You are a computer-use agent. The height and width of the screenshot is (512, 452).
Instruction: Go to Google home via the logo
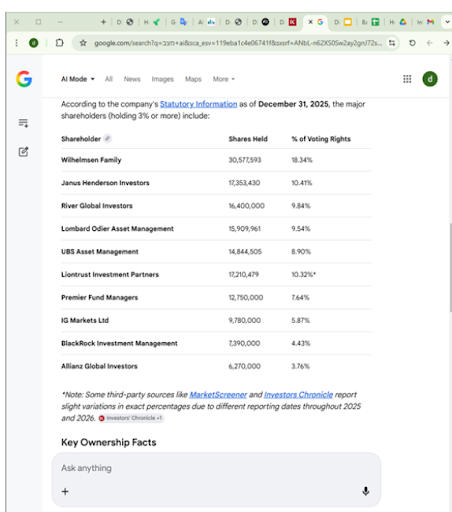point(24,79)
